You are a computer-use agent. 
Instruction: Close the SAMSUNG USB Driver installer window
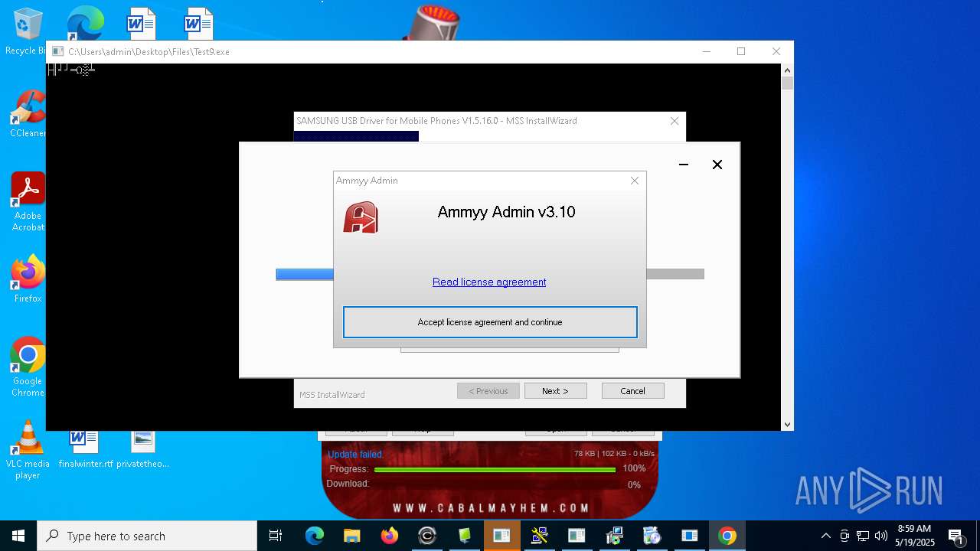[x=675, y=121]
